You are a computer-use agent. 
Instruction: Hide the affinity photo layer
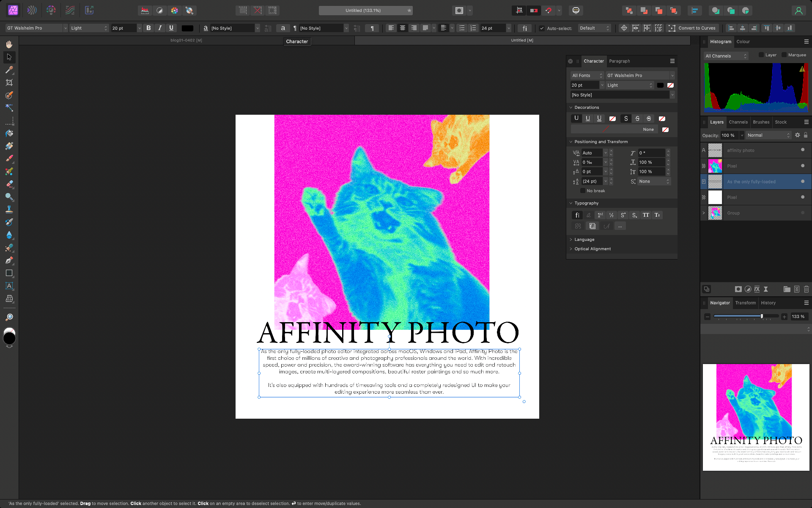click(x=803, y=150)
